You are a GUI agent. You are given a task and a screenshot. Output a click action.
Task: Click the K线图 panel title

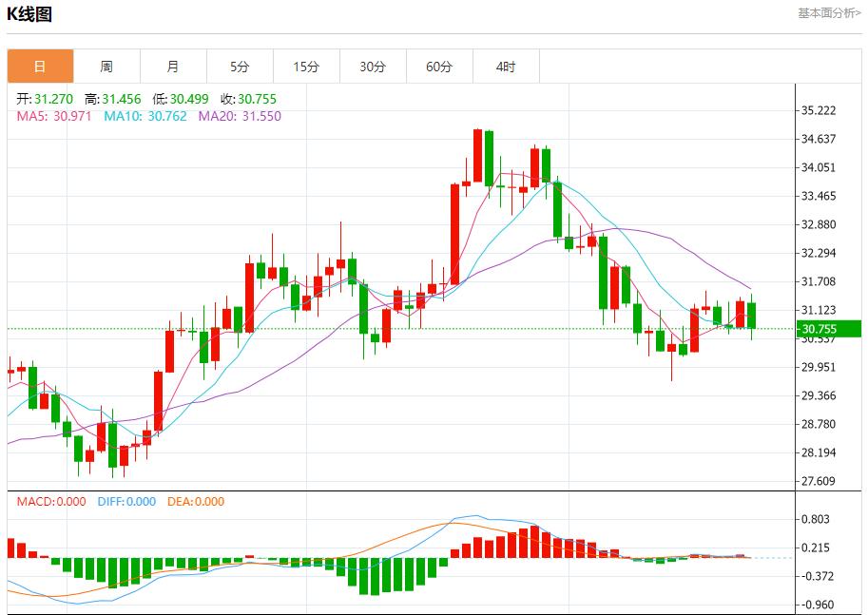point(29,14)
